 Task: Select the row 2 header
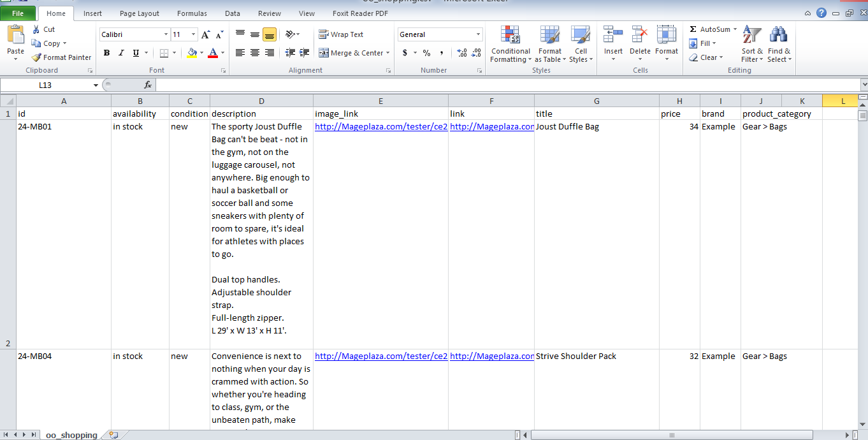tap(8, 235)
